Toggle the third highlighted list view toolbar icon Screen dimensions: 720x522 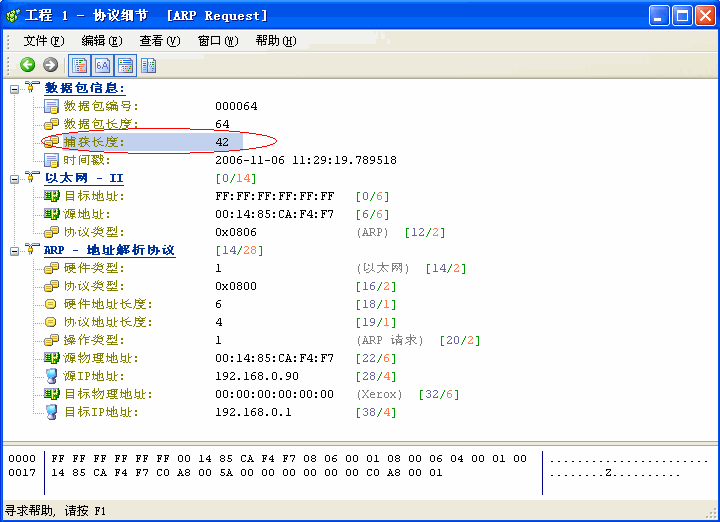125,65
